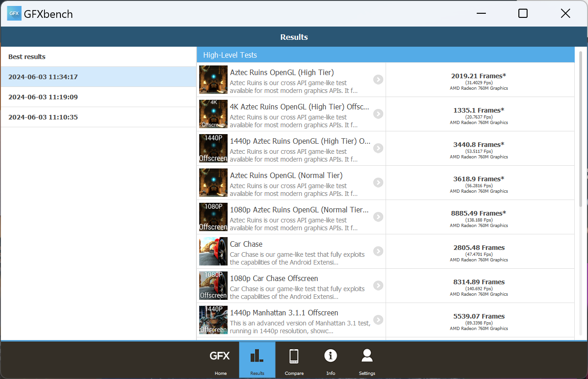
Task: Click the 2019.21 Frames* score
Action: coord(479,76)
